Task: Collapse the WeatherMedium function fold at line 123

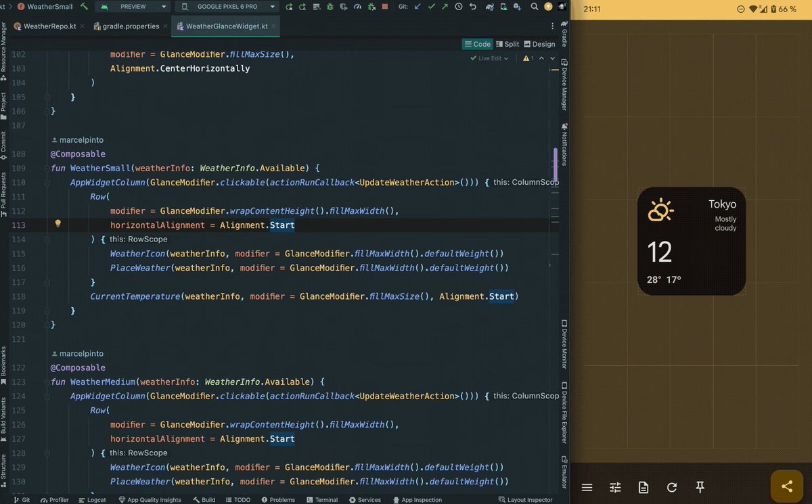Action: click(x=47, y=382)
